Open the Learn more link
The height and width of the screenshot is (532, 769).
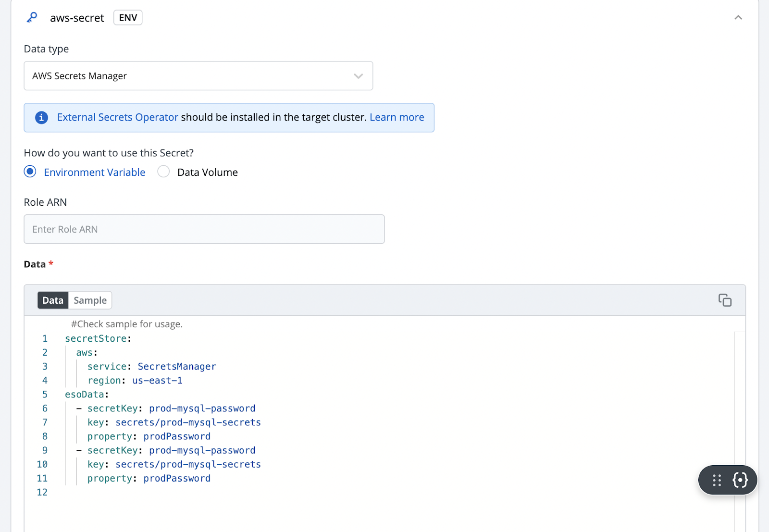click(x=397, y=117)
